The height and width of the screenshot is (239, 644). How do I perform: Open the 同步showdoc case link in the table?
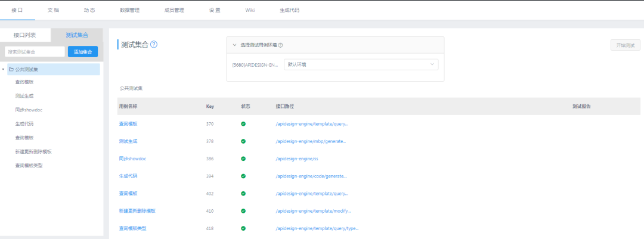point(132,159)
